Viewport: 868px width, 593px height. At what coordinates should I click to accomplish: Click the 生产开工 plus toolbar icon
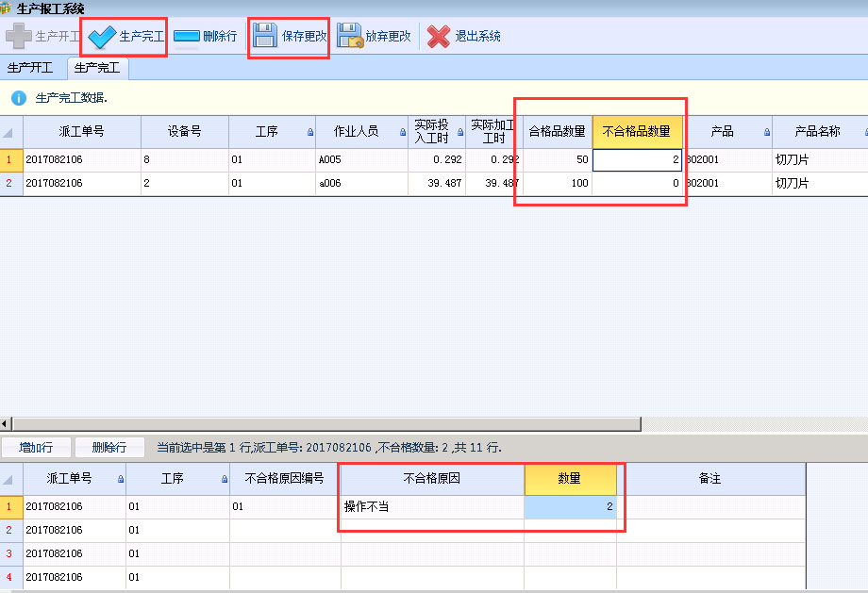click(x=18, y=37)
